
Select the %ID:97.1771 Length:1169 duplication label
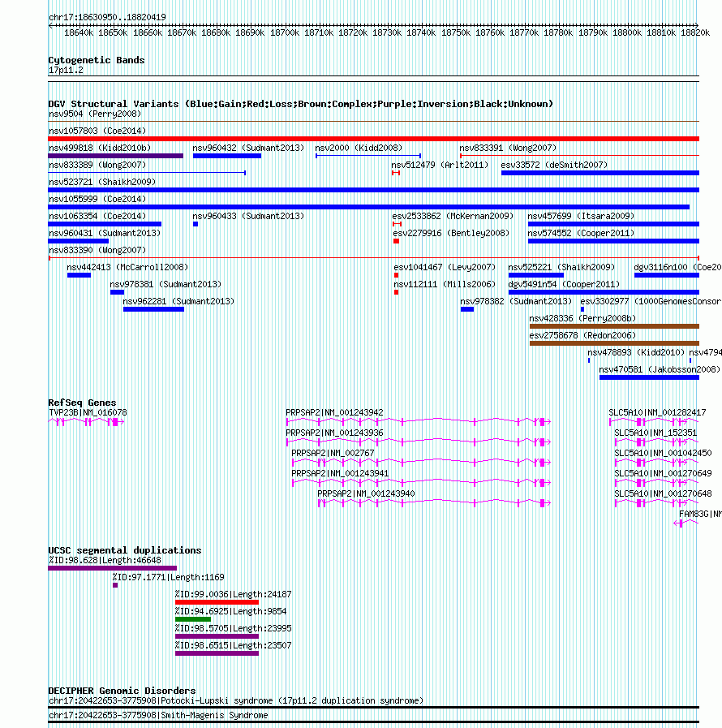(169, 577)
